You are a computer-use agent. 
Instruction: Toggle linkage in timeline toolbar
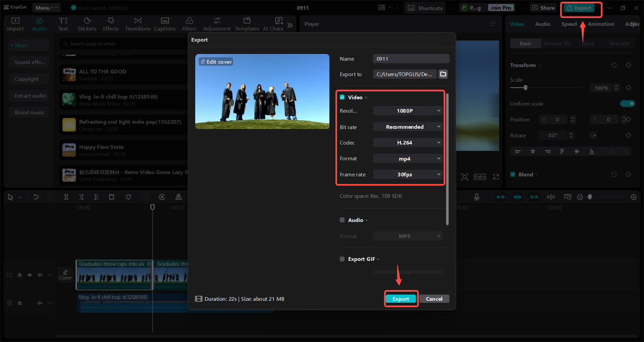tap(534, 197)
